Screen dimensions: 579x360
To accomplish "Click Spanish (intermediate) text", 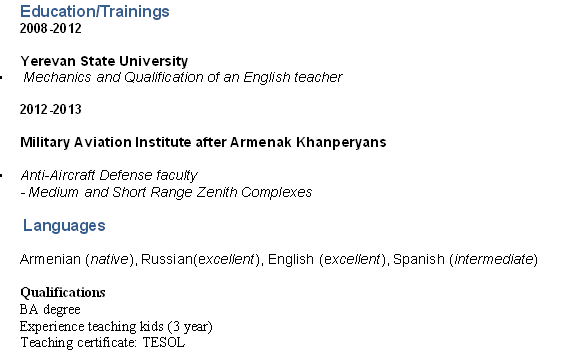I will pyautogui.click(x=465, y=259).
